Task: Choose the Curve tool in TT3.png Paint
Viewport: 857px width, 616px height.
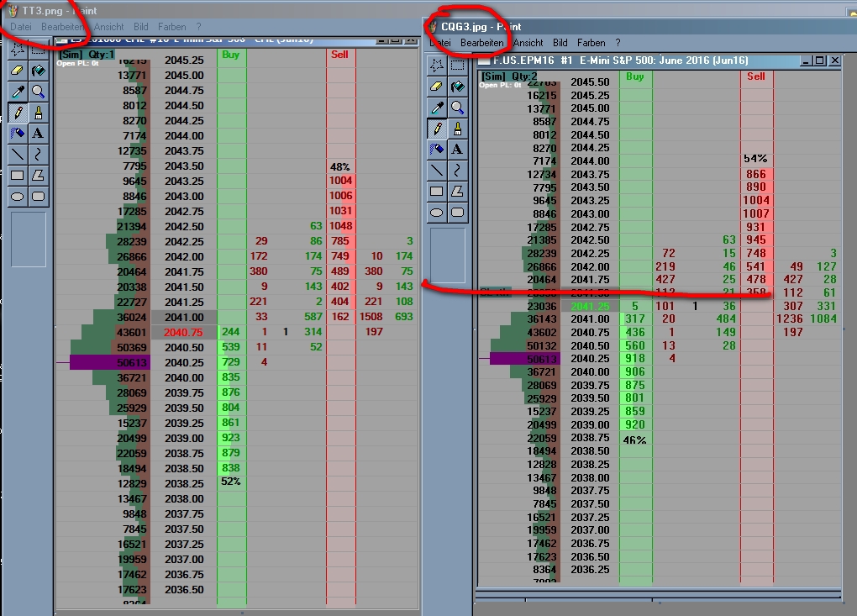Action: (x=39, y=155)
